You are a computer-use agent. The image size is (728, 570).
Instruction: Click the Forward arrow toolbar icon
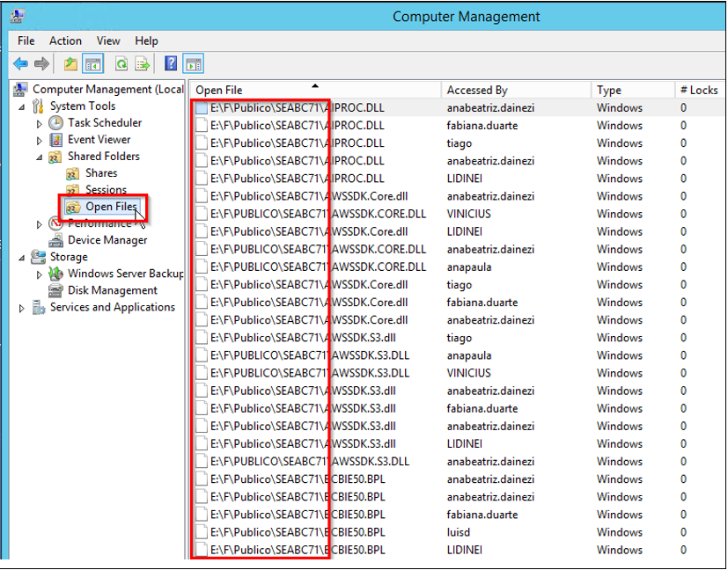pyautogui.click(x=41, y=63)
